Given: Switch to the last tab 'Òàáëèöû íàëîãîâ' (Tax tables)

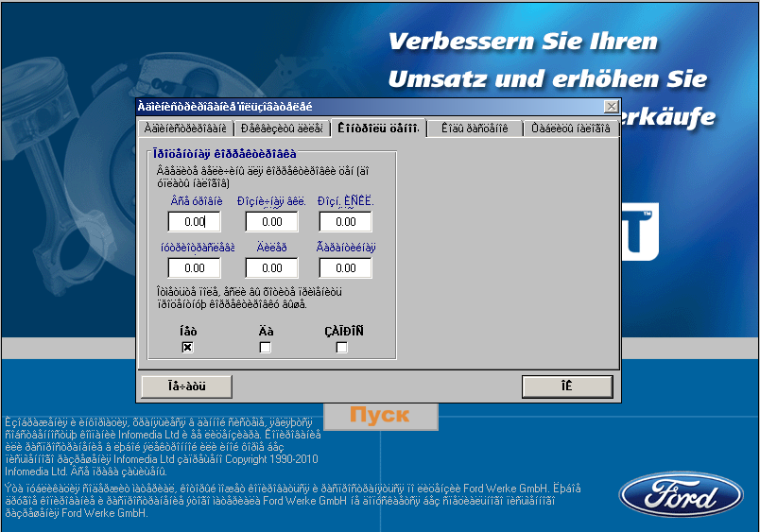Looking at the screenshot, I should 571,129.
